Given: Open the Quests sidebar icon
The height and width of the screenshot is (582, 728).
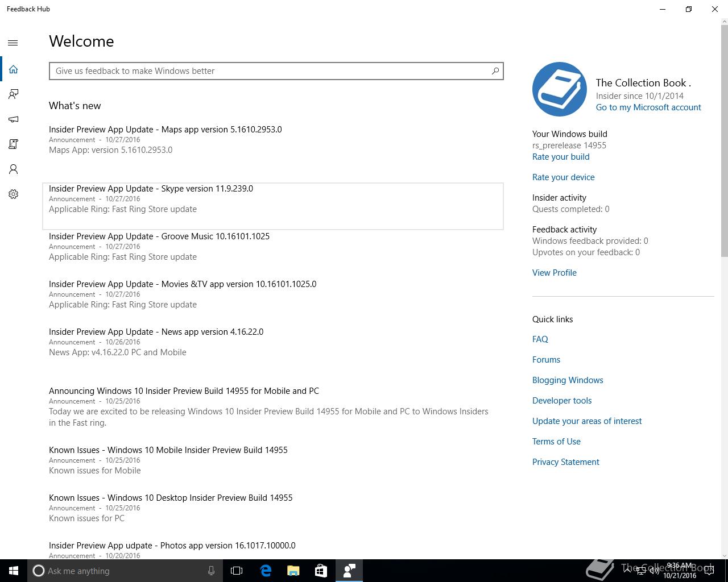Looking at the screenshot, I should [x=13, y=144].
